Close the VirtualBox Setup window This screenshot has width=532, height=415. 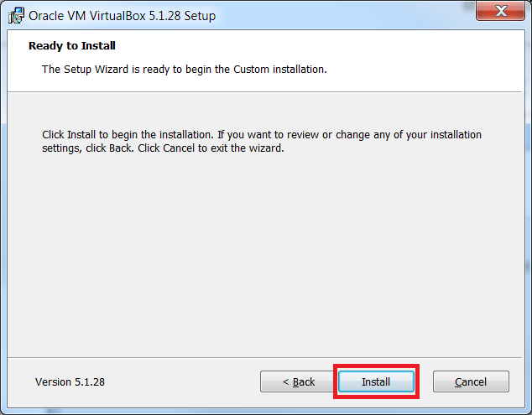click(501, 13)
